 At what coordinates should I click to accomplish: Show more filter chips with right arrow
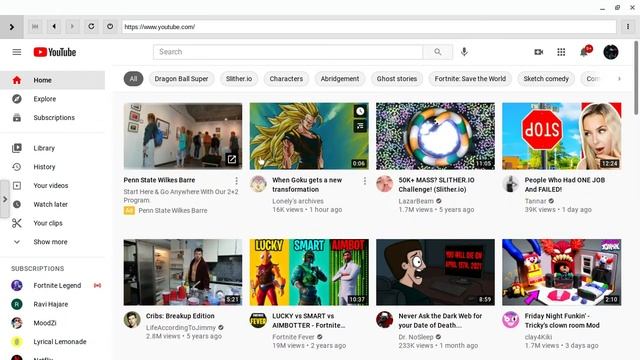619,79
